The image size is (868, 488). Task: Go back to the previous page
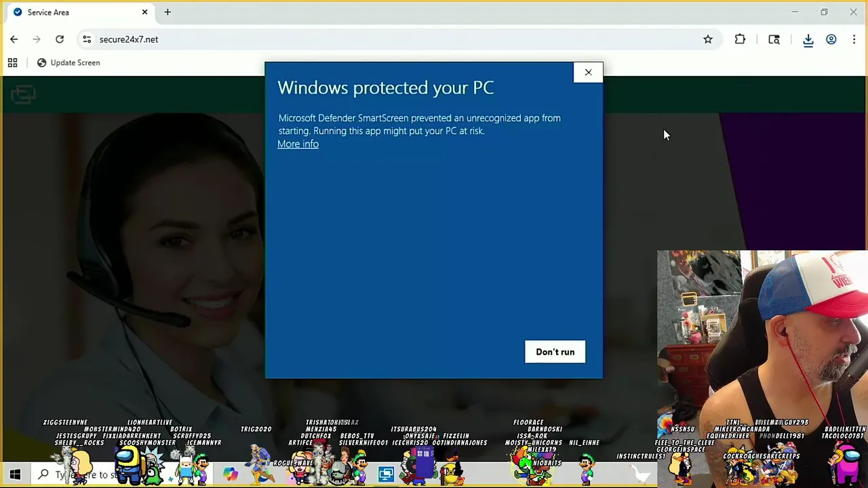click(x=14, y=39)
